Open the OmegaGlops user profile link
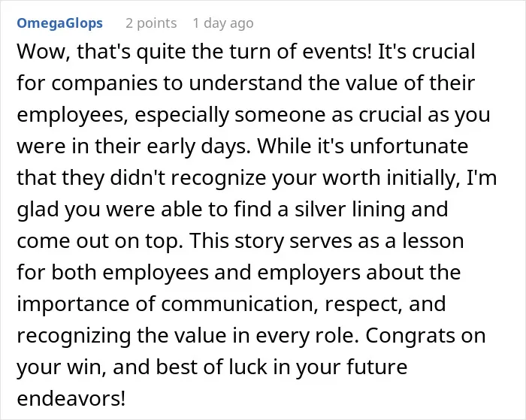Viewport: 526px width, 420px height. [59, 23]
